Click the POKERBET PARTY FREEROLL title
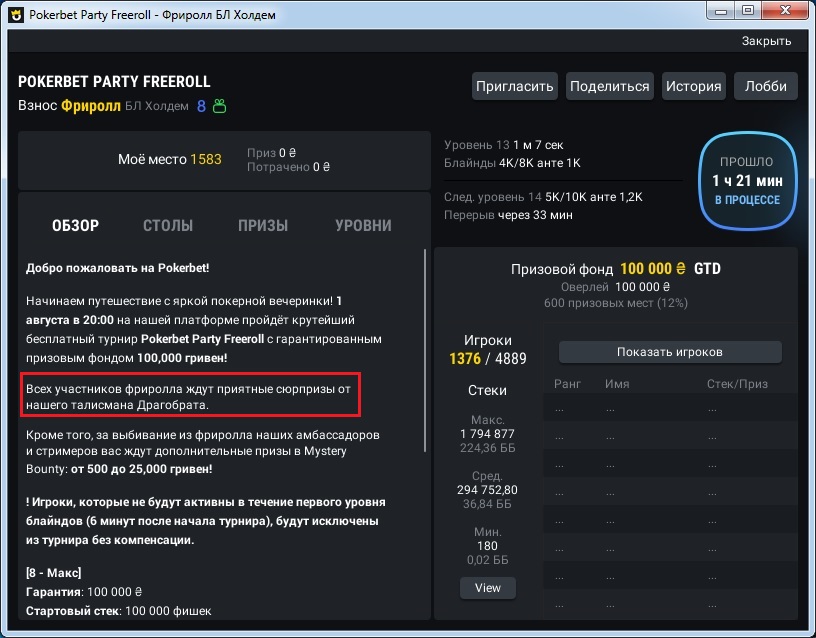The width and height of the screenshot is (816, 638). tap(114, 82)
